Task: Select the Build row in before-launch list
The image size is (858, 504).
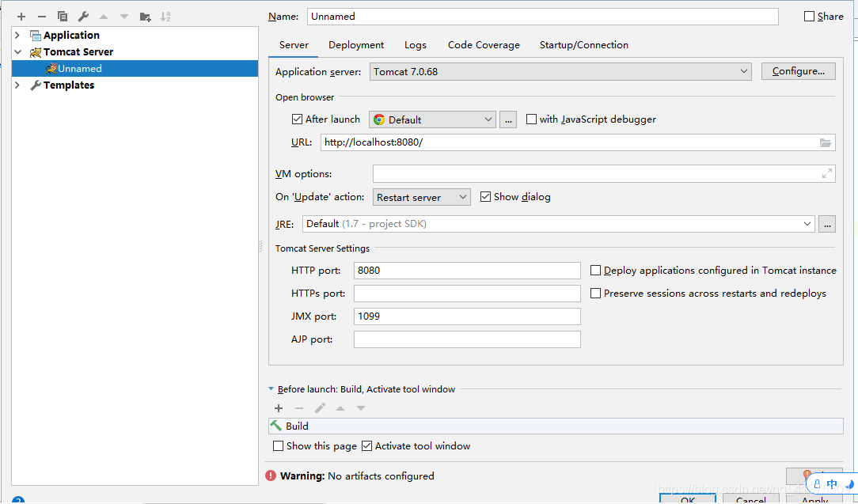Action: [556, 426]
